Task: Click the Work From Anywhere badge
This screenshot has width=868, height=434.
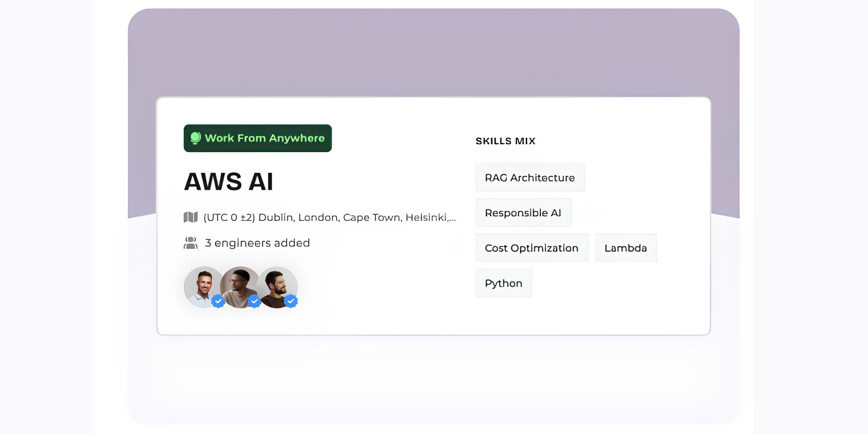Action: (x=258, y=138)
